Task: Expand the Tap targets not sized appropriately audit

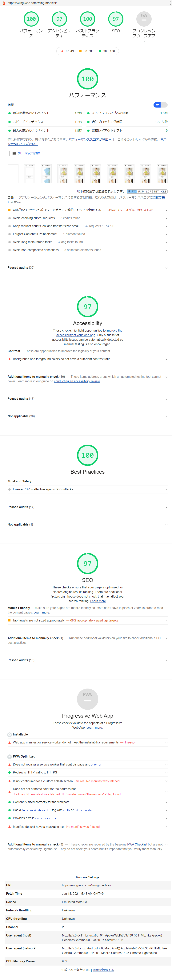Action: [38, 621]
